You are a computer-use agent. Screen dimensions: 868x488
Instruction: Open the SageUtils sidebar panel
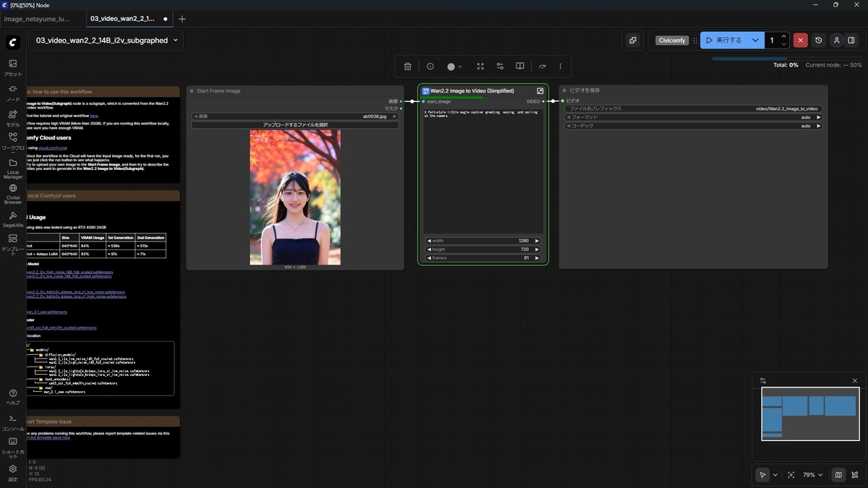pos(13,219)
